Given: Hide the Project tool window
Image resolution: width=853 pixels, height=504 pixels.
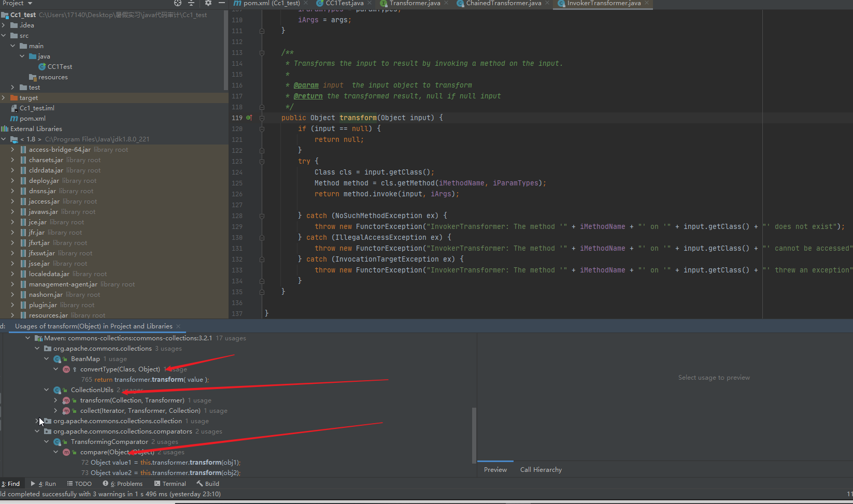Looking at the screenshot, I should point(222,3).
